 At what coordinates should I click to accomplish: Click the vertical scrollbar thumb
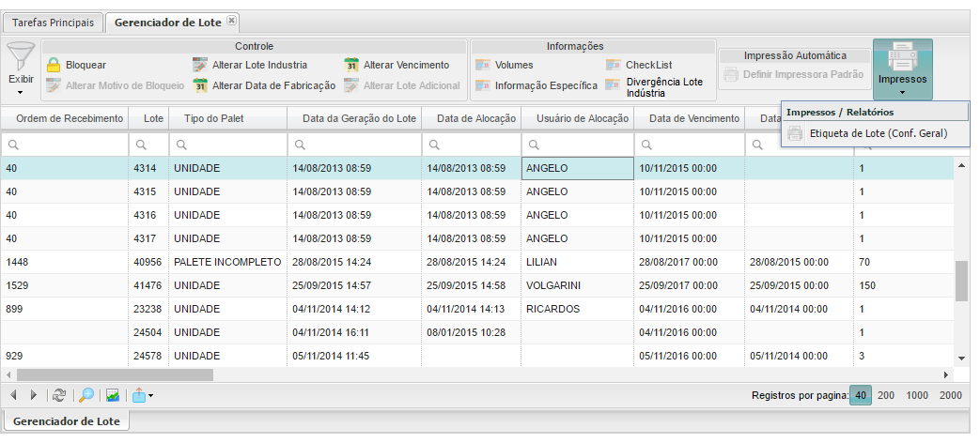click(961, 281)
